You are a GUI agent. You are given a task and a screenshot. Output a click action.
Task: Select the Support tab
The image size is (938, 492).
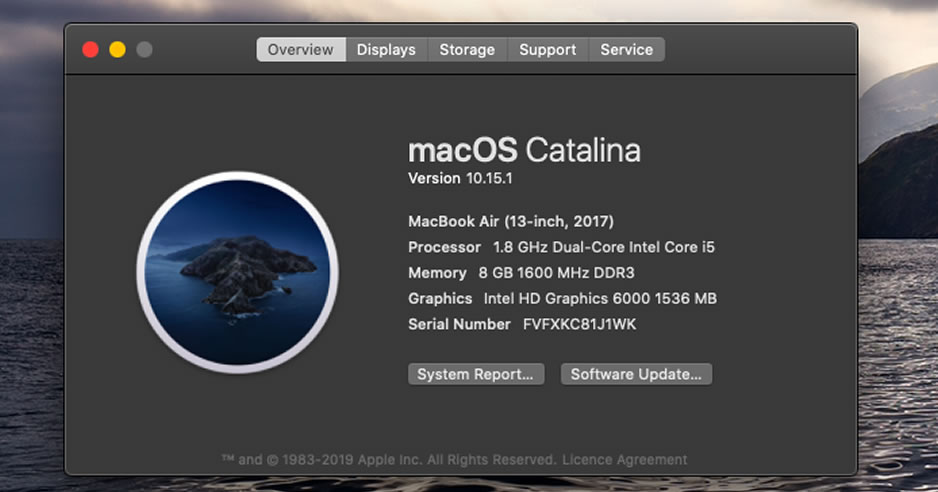click(x=548, y=50)
